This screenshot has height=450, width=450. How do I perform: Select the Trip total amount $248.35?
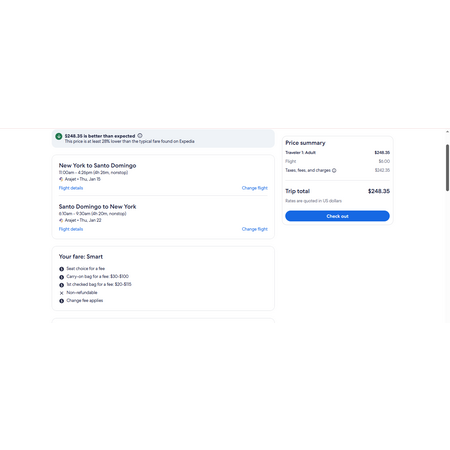pyautogui.click(x=379, y=191)
